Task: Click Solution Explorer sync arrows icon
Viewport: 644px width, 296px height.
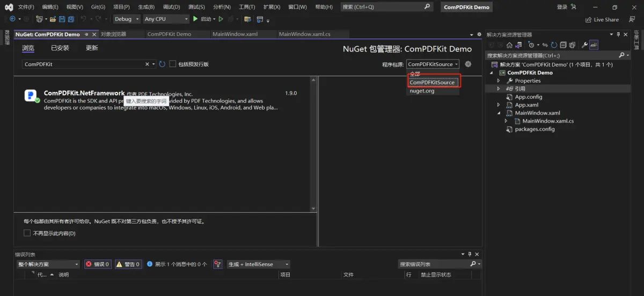Action: click(x=545, y=45)
